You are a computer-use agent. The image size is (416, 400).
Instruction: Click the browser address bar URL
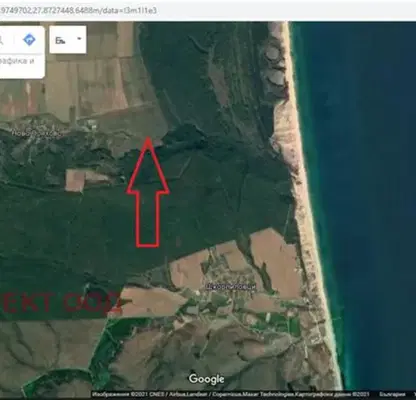point(78,10)
